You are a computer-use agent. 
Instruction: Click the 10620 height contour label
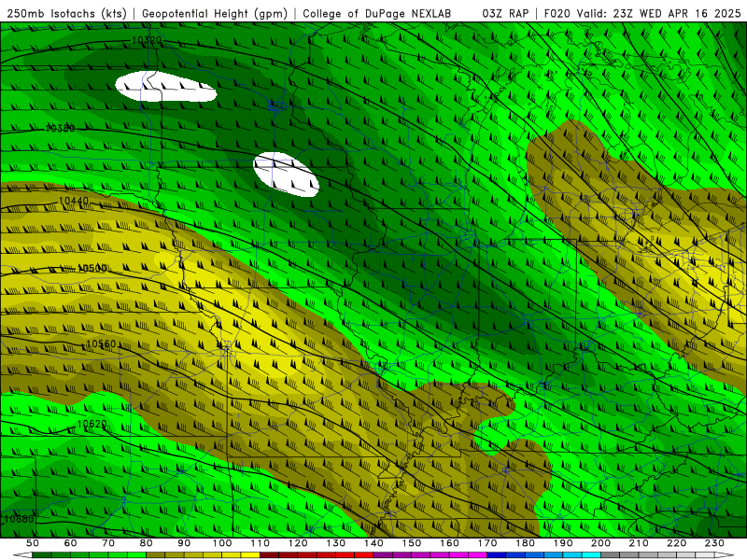click(x=92, y=424)
